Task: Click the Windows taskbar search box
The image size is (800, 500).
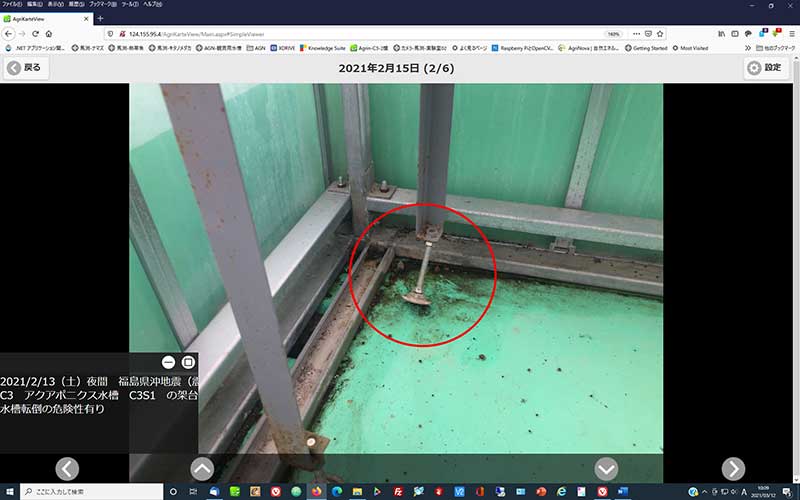Action: coord(90,492)
